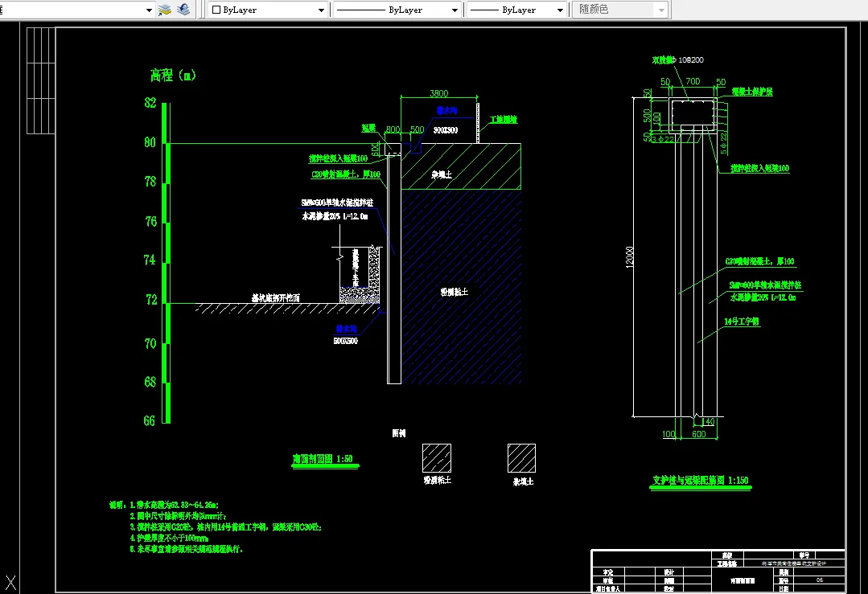Select note line 5 at the bottom
The height and width of the screenshot is (594, 868).
(186, 549)
